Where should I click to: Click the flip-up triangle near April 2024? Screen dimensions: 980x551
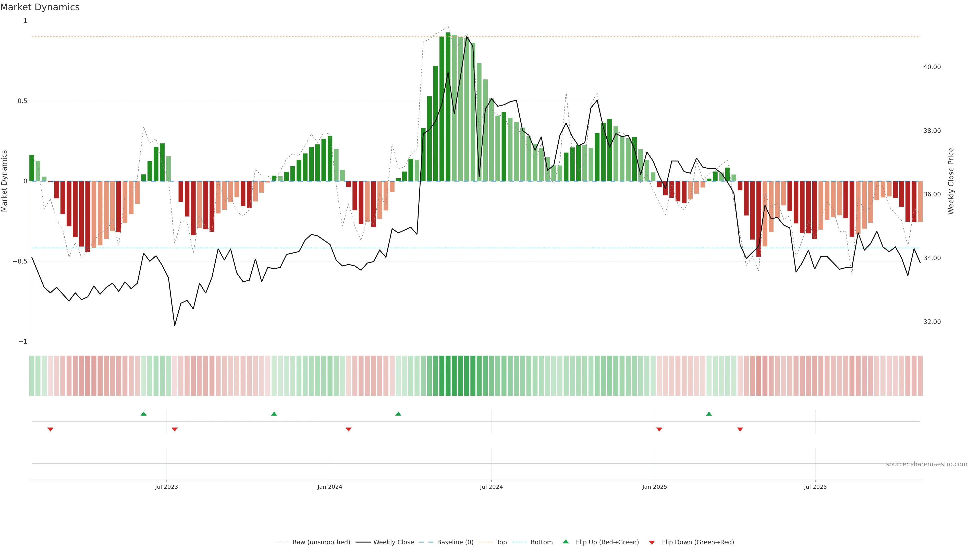pos(398,414)
